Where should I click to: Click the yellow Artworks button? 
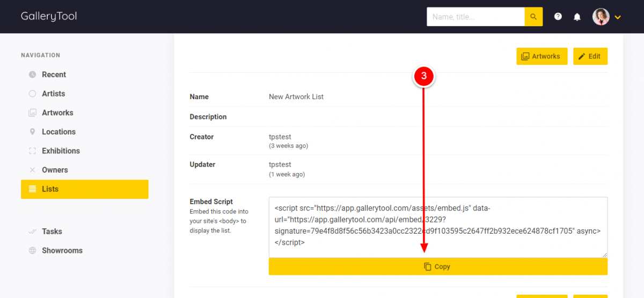[x=541, y=56]
